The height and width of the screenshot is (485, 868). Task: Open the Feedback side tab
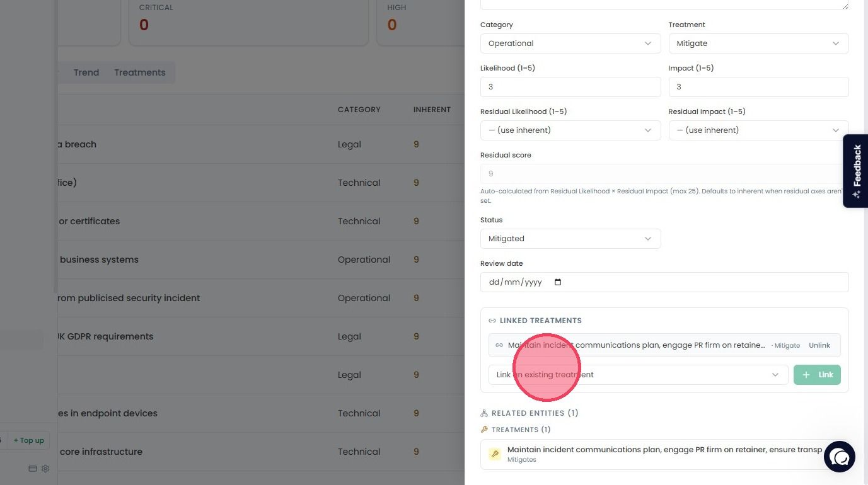(x=855, y=171)
